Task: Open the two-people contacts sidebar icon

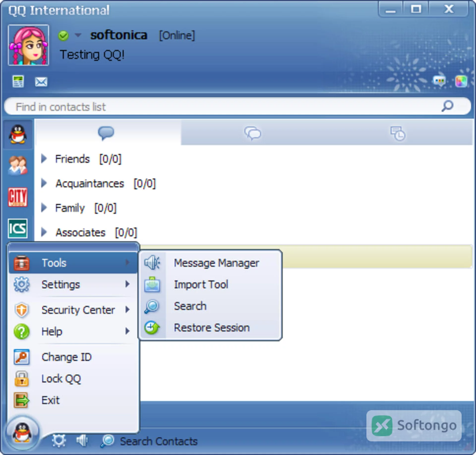Action: [18, 165]
